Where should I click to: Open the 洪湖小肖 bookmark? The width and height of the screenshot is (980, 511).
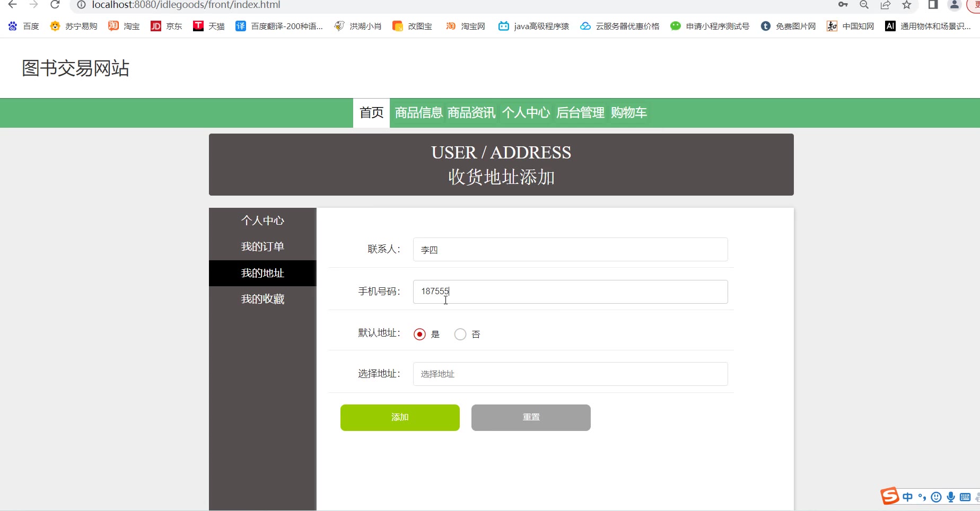pos(358,26)
